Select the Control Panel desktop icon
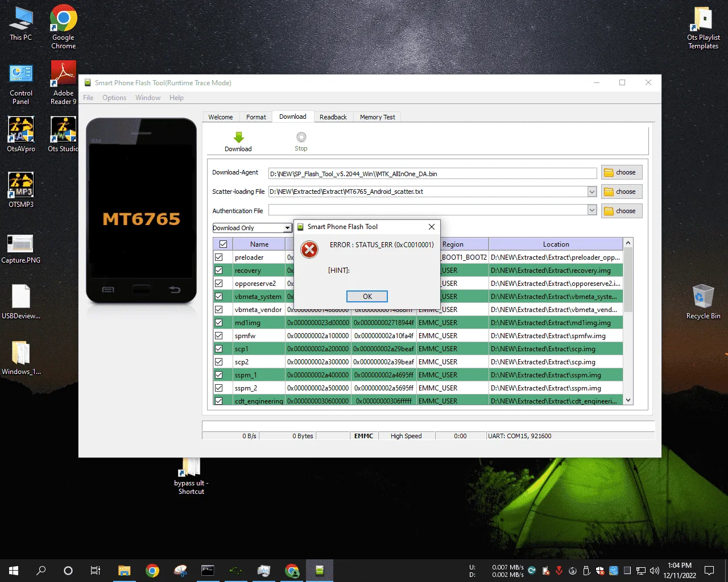The image size is (728, 582). 21,84
